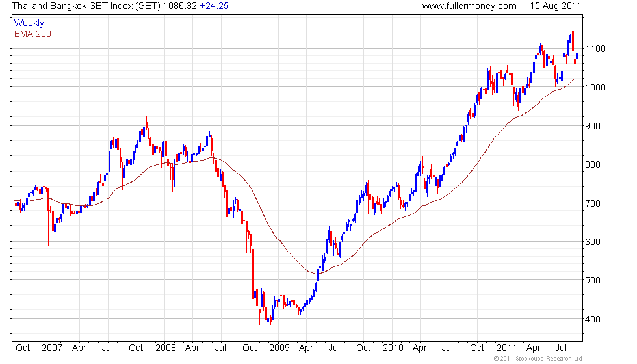Click the 500 price axis label
The width and height of the screenshot is (637, 364).
point(593,280)
